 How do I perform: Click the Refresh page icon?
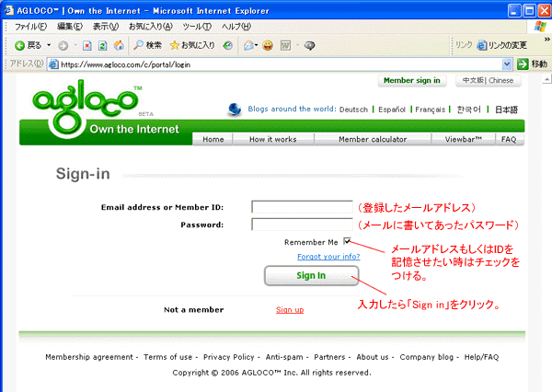[x=102, y=45]
